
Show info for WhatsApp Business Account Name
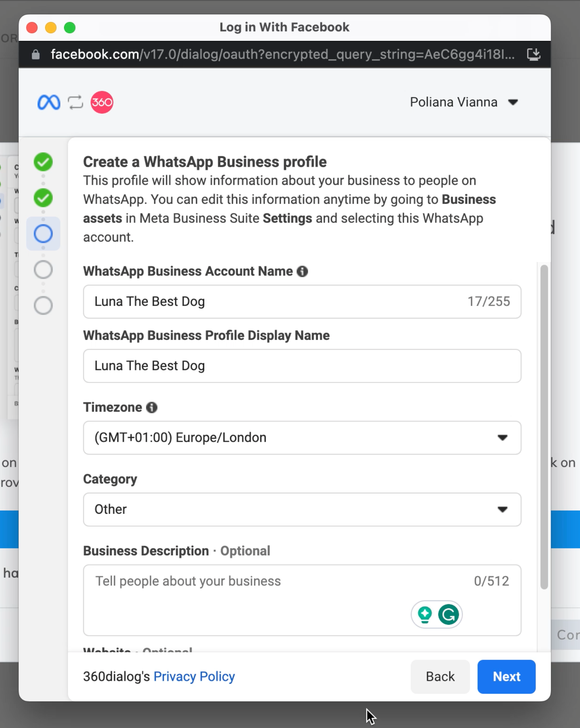(x=302, y=272)
